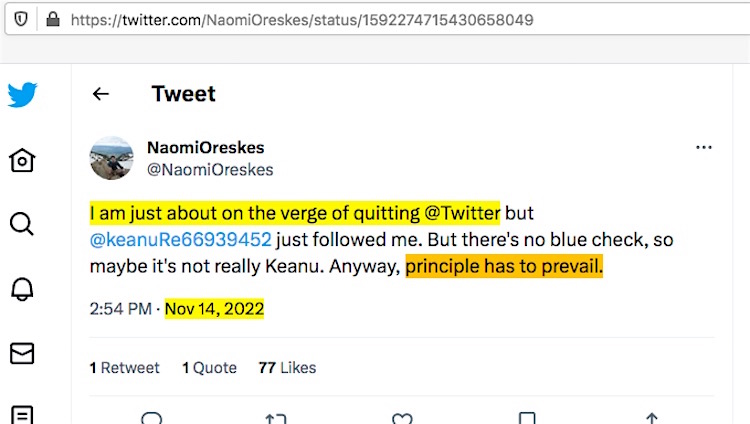Open Notifications bell in sidebar
Image resolution: width=750 pixels, height=424 pixels.
point(22,288)
